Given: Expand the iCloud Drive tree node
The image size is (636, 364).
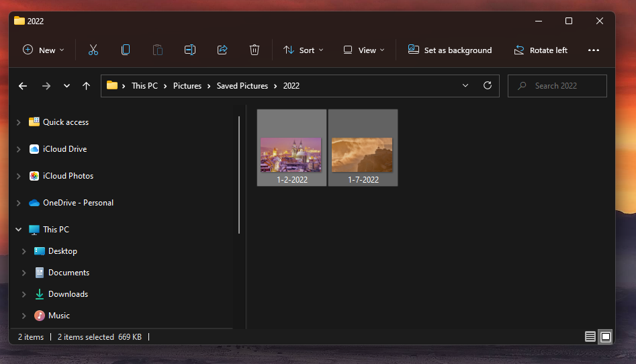Looking at the screenshot, I should (x=18, y=149).
